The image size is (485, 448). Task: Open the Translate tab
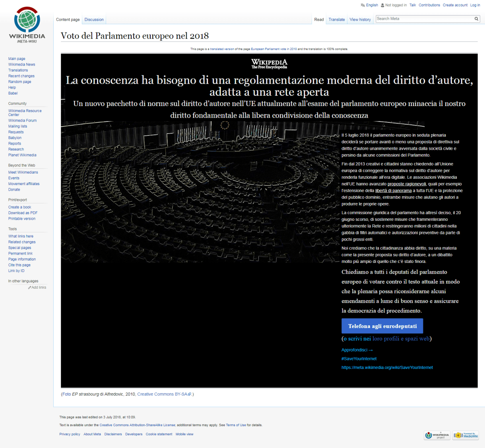click(x=337, y=19)
